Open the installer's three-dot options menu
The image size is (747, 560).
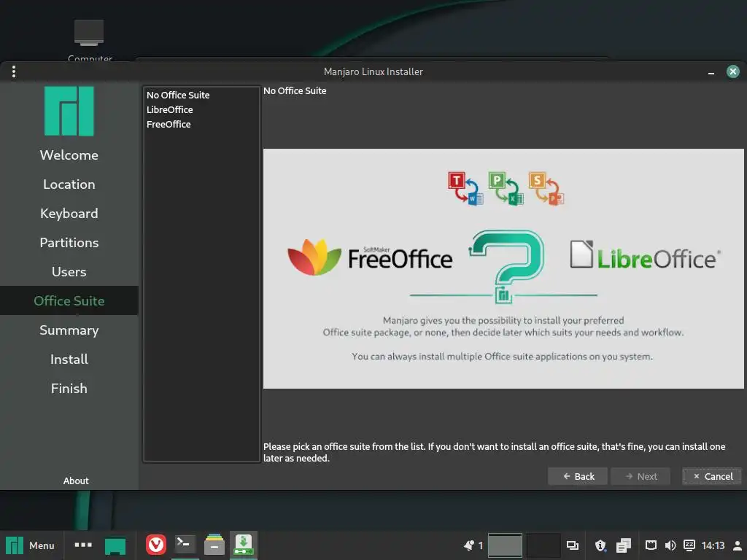tap(14, 71)
